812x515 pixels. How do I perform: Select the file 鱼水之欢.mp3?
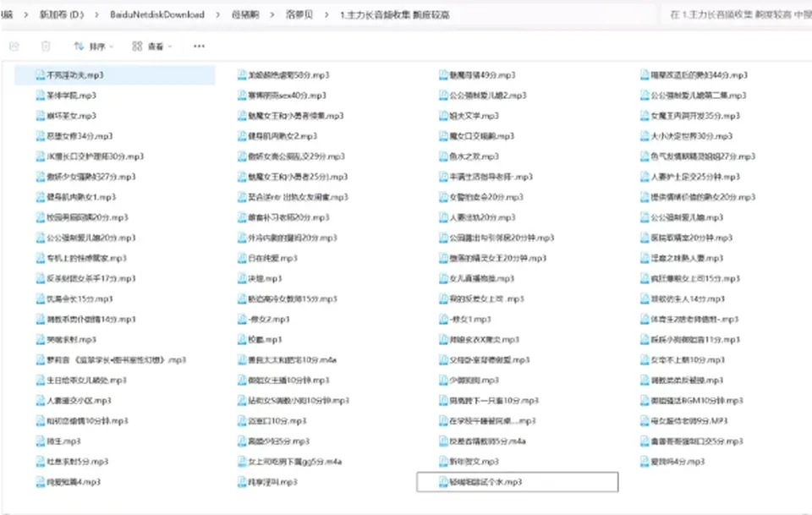coord(469,156)
